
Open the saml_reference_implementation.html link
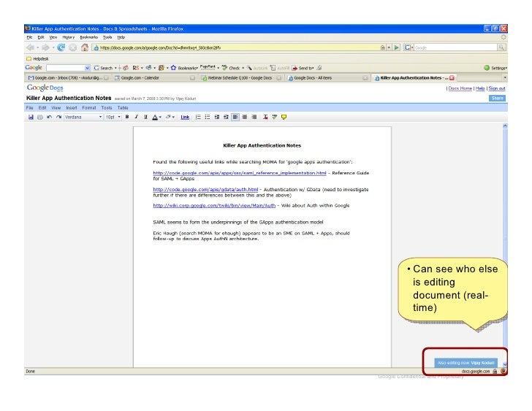coord(239,173)
